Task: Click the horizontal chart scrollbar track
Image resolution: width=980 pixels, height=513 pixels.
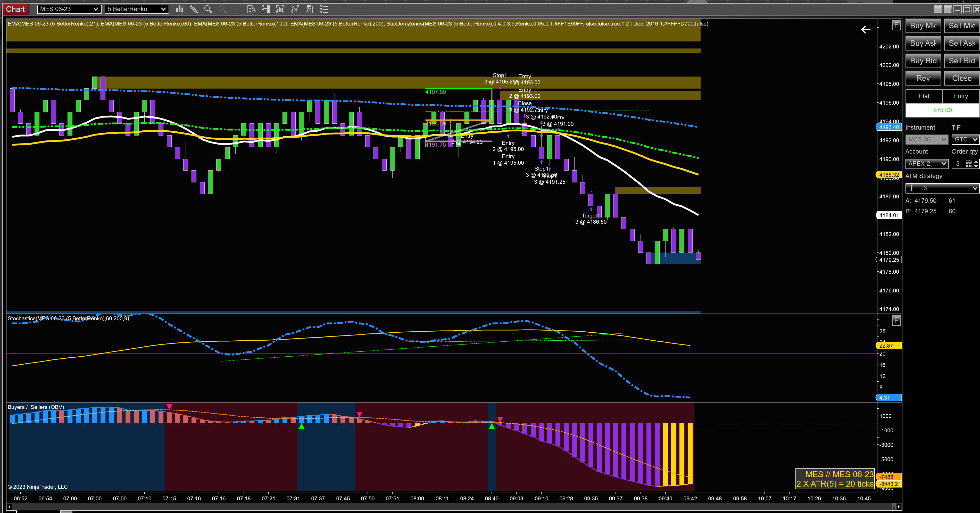Action: coord(453,507)
